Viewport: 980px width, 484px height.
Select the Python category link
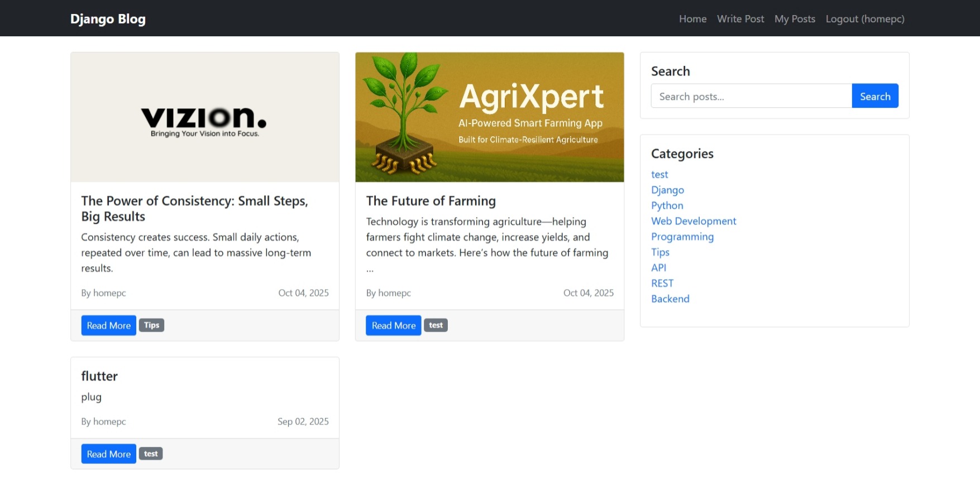(667, 205)
